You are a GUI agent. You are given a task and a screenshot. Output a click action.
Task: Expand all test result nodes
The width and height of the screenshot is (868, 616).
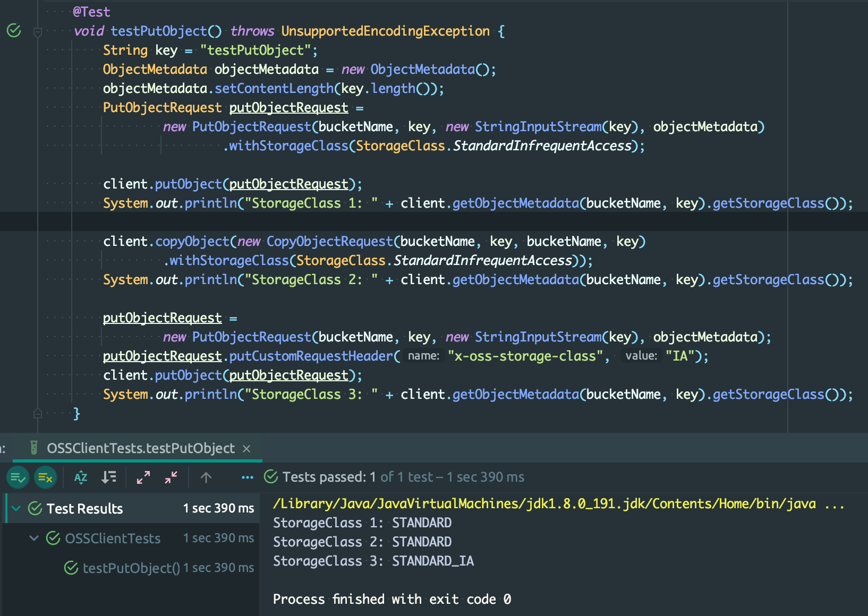tap(143, 477)
